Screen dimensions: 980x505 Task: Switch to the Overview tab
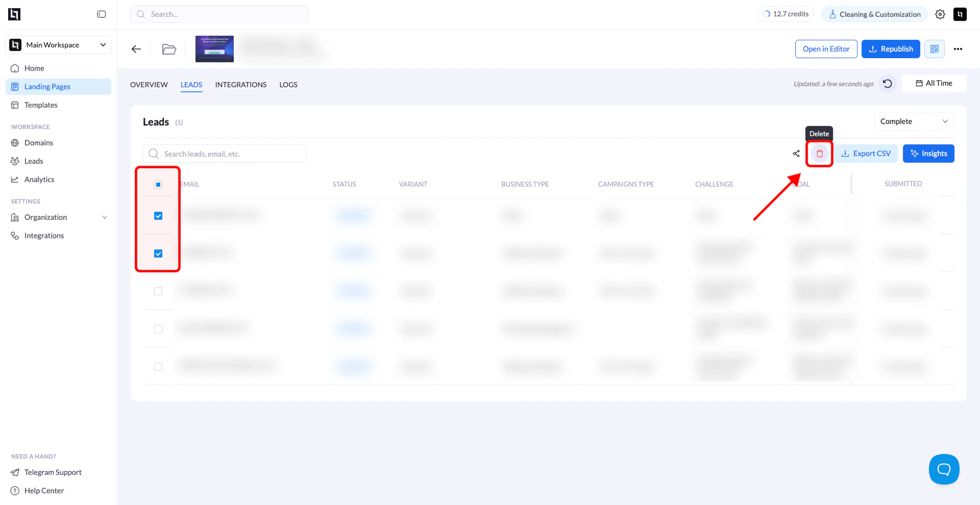point(149,85)
